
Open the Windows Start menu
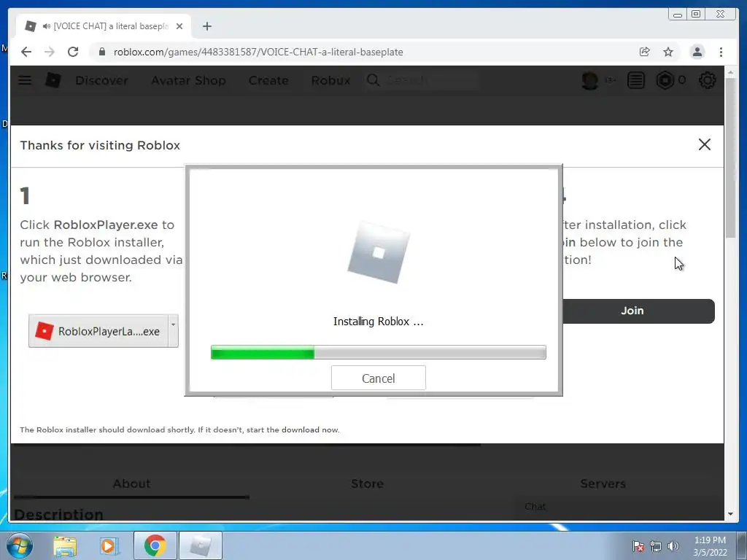click(20, 545)
